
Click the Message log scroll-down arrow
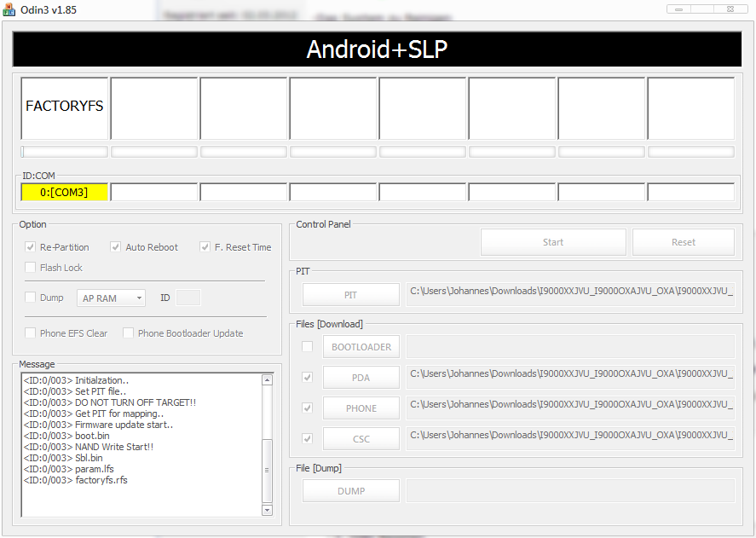(267, 510)
